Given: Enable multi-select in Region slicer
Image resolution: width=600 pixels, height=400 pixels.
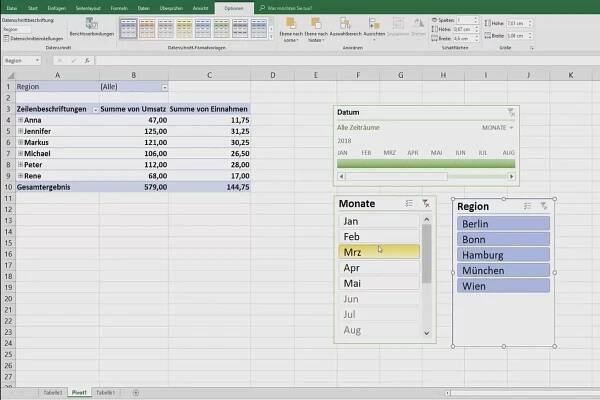Looking at the screenshot, I should click(x=525, y=205).
